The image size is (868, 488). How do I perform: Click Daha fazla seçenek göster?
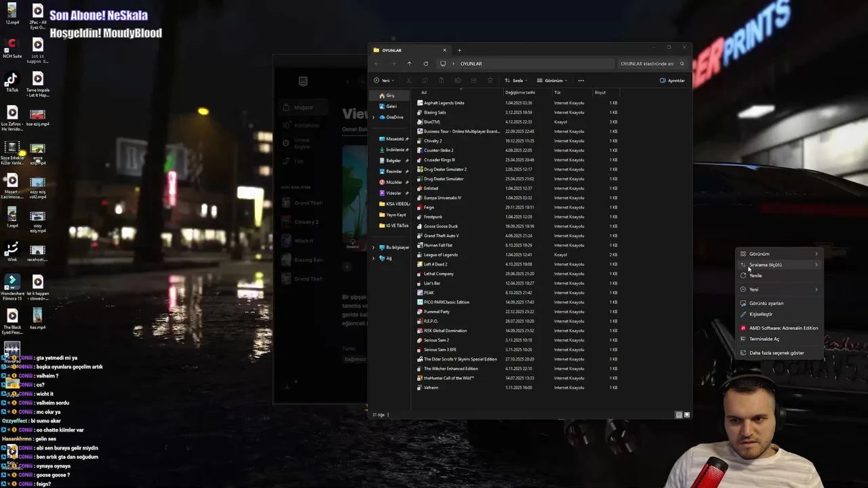[779, 353]
